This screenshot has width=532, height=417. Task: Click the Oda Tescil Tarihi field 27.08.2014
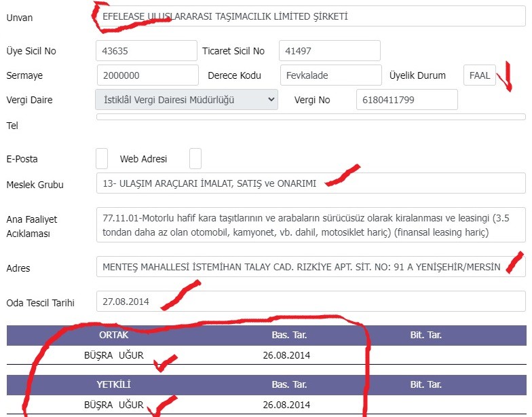coord(311,302)
